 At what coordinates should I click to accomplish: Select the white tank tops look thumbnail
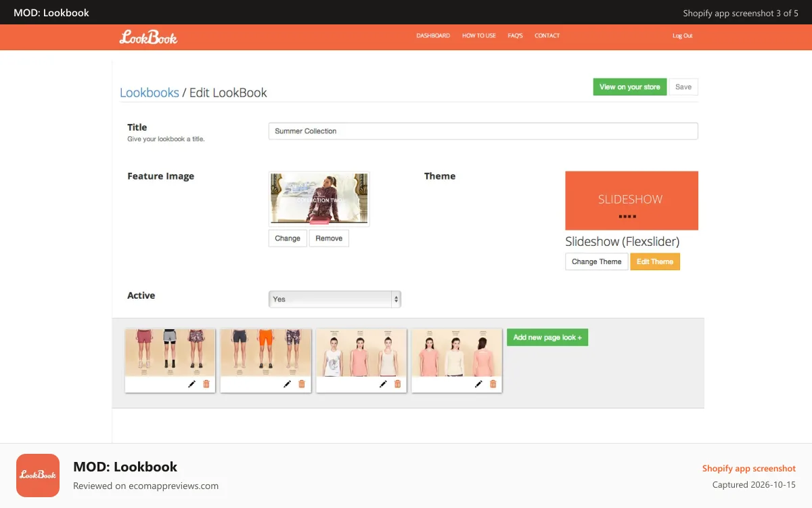point(361,353)
